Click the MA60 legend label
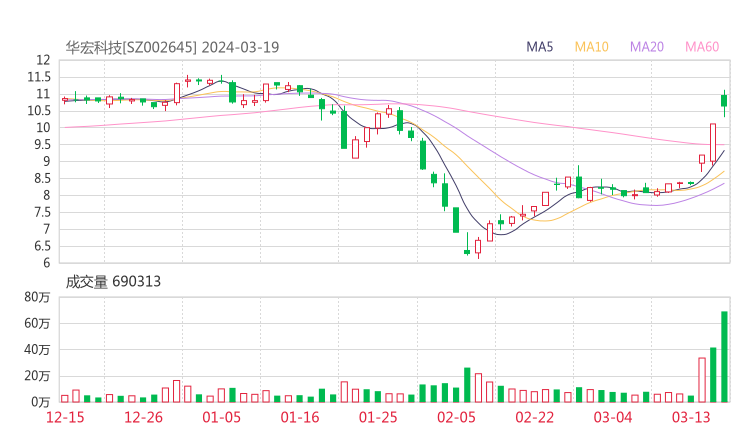Image resolution: width=740 pixels, height=440 pixels. pos(702,47)
